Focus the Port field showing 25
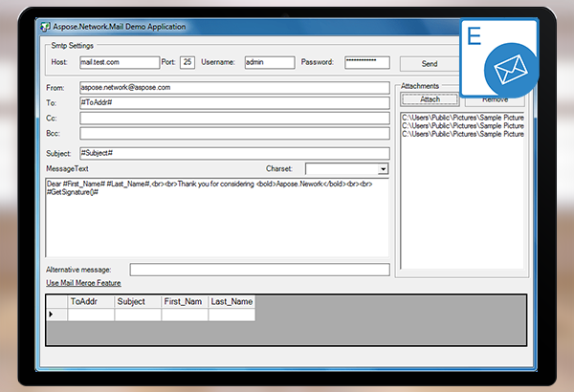Image resolution: width=574 pixels, height=392 pixels. (x=188, y=62)
